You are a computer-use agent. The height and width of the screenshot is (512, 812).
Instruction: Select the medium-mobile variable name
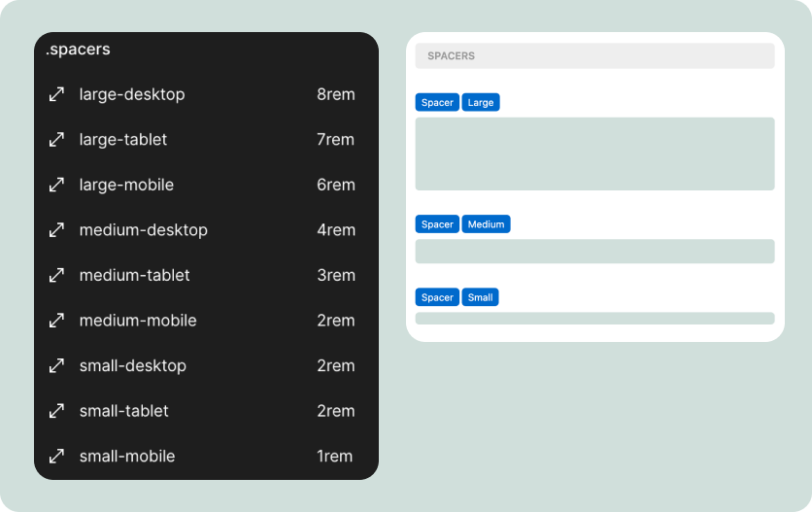[x=138, y=321]
